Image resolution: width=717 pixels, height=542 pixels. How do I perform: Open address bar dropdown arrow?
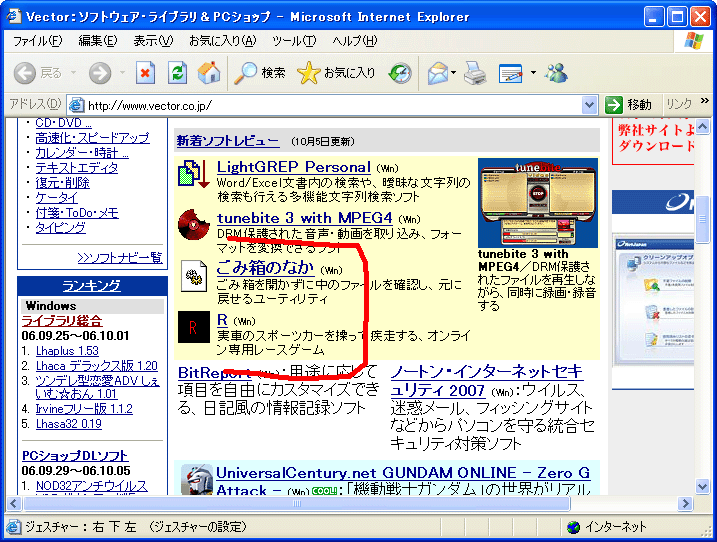(589, 106)
